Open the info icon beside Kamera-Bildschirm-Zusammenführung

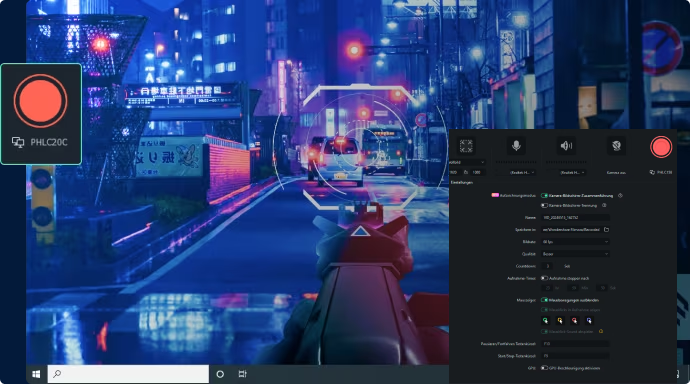tap(620, 195)
